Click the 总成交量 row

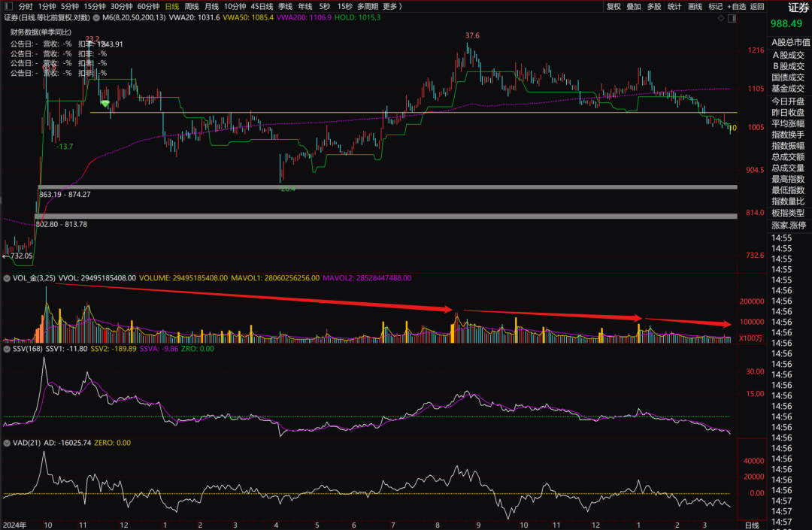tap(789, 168)
